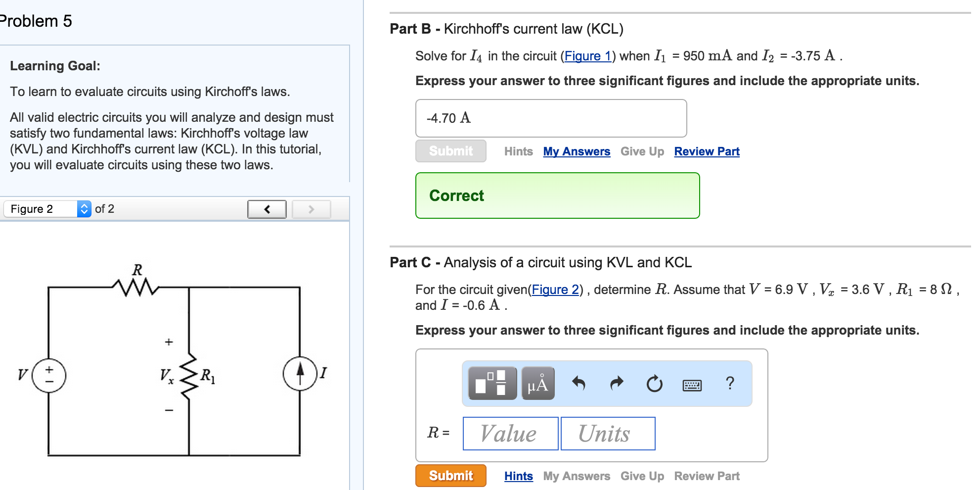Click the down stepper on figure selector
This screenshot has width=980, height=490.
[x=83, y=212]
